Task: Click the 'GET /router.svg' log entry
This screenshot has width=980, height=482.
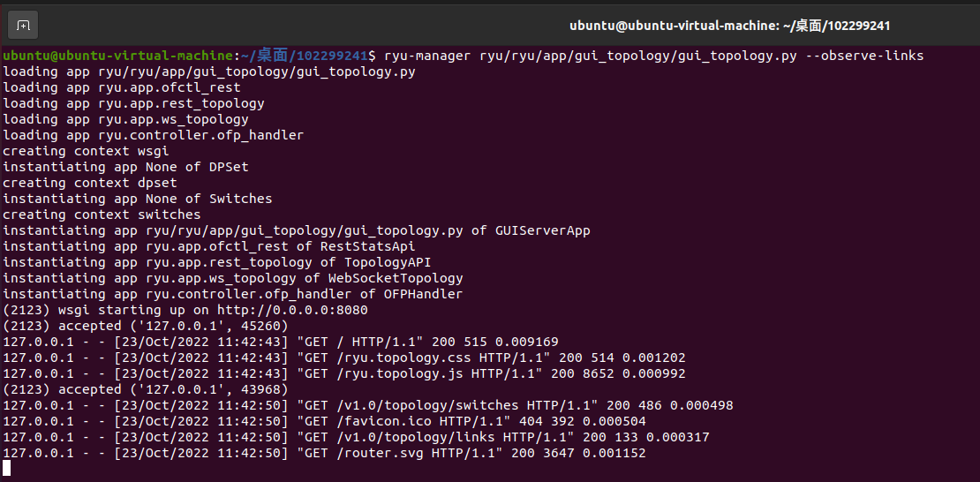Action: 324,453
